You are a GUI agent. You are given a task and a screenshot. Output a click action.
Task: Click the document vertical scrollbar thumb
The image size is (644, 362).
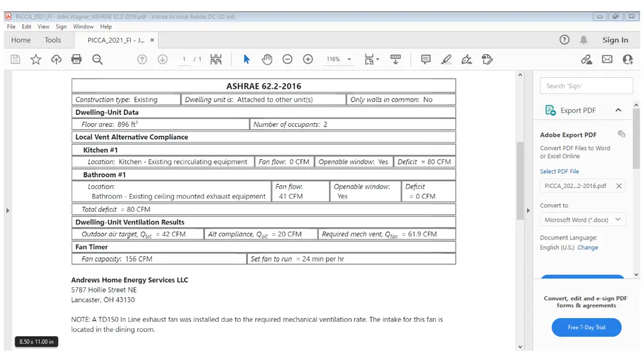[520, 180]
